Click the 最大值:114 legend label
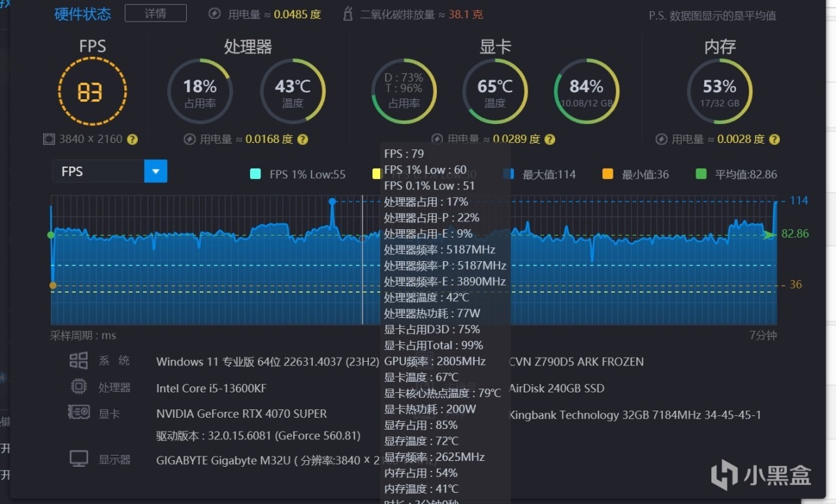Image resolution: width=836 pixels, height=504 pixels. tap(549, 174)
